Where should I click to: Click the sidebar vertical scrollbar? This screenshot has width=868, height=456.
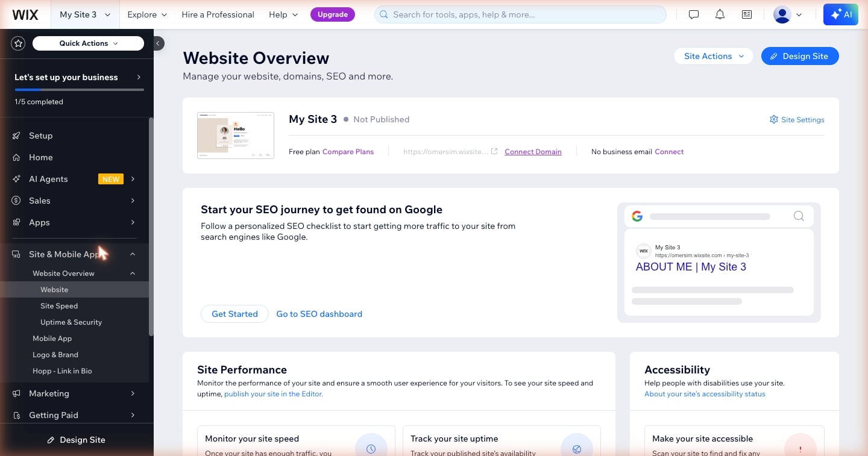pyautogui.click(x=151, y=226)
